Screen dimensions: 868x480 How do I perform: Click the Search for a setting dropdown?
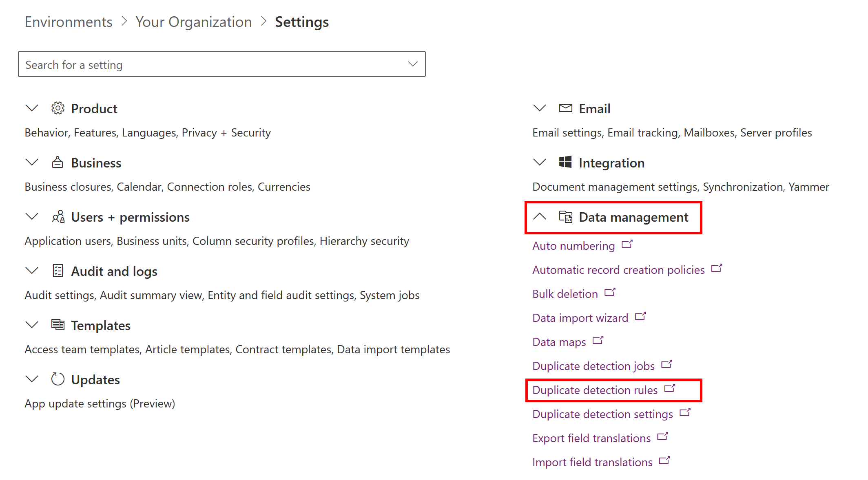pos(221,64)
